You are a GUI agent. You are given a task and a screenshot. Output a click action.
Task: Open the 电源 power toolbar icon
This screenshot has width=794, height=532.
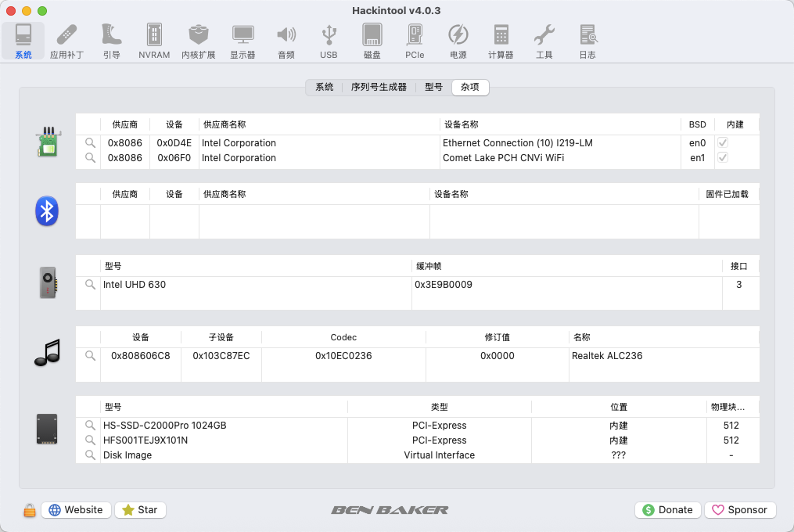[458, 41]
